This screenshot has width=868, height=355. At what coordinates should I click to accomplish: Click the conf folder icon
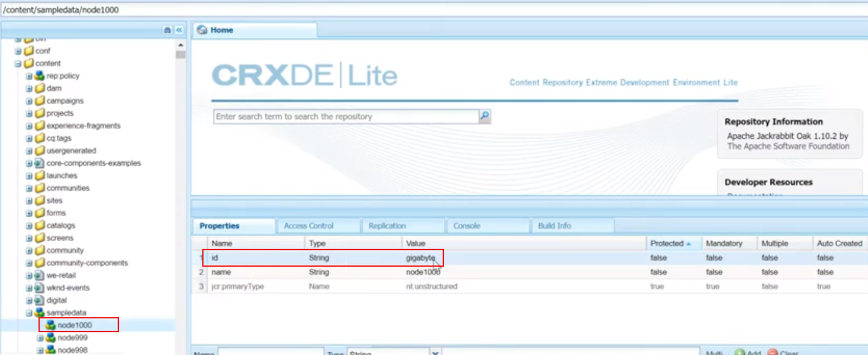point(29,50)
